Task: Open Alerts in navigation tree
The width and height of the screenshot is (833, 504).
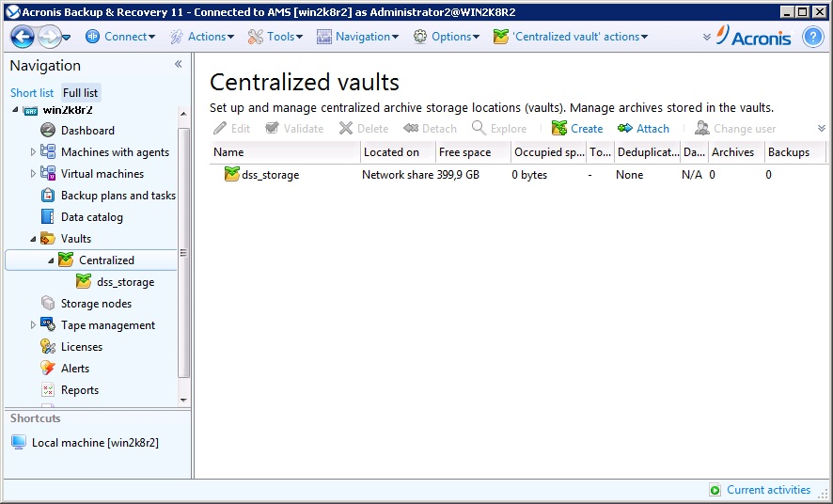Action: point(75,369)
